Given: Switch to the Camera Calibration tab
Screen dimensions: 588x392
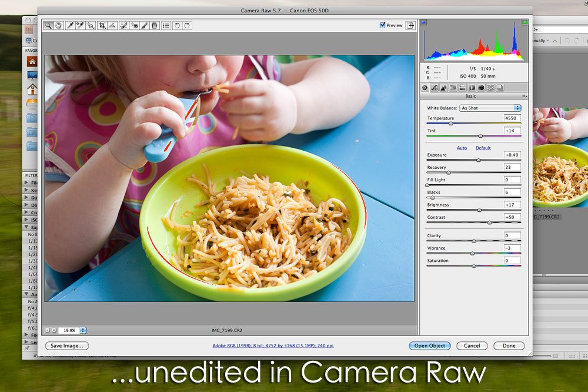Looking at the screenshot, I should pos(480,88).
